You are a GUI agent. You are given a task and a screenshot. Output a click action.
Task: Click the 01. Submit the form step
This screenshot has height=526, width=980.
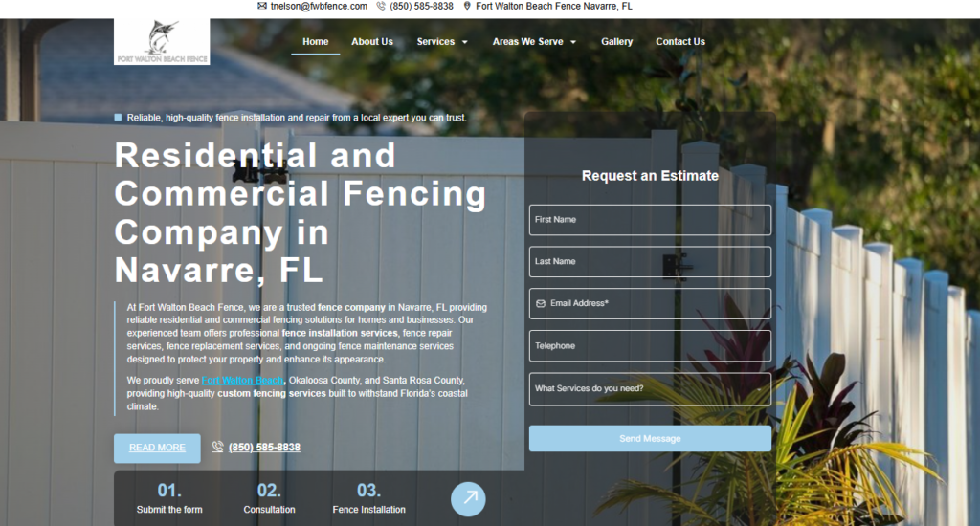(x=169, y=498)
